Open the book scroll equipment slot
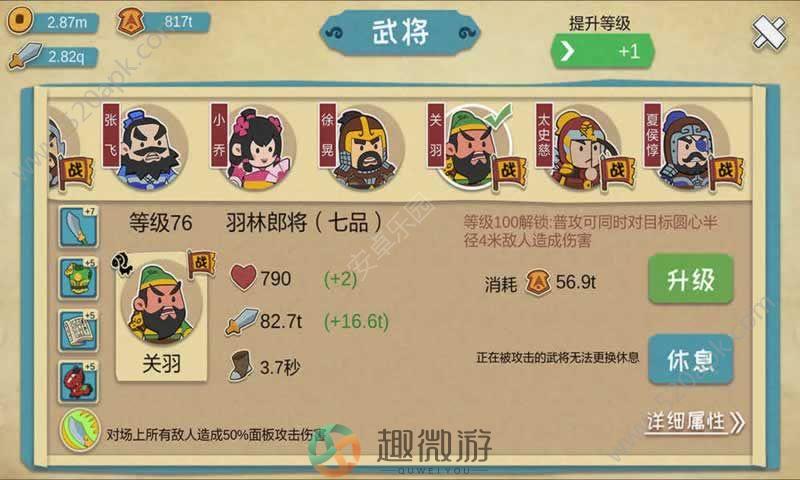 78,331
